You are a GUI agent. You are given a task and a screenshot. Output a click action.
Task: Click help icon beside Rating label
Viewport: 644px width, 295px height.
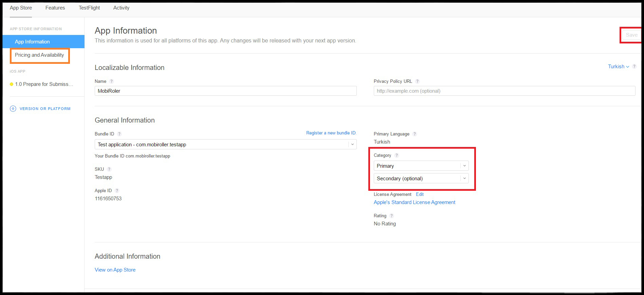(391, 216)
